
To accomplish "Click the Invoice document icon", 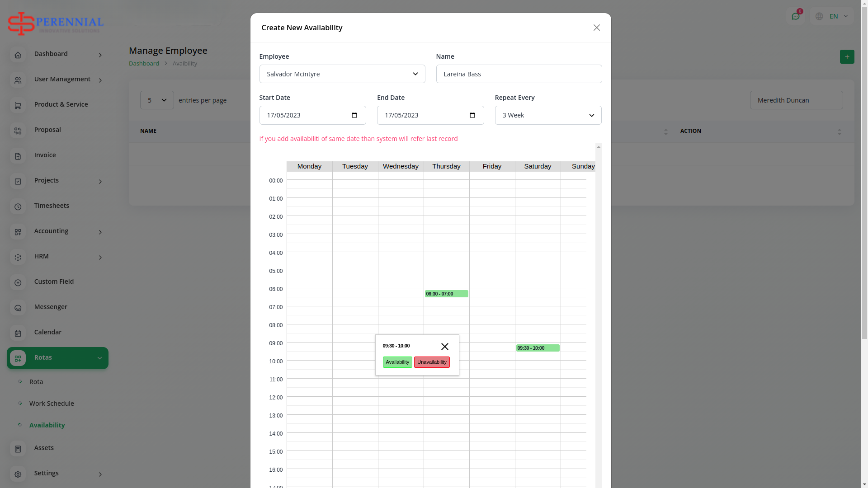I will pyautogui.click(x=18, y=156).
